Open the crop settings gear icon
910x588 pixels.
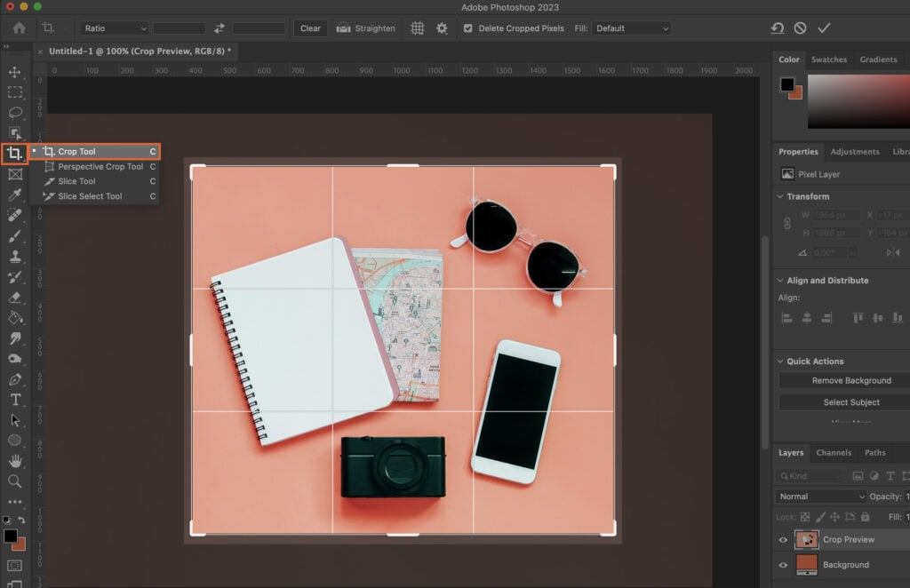click(442, 28)
